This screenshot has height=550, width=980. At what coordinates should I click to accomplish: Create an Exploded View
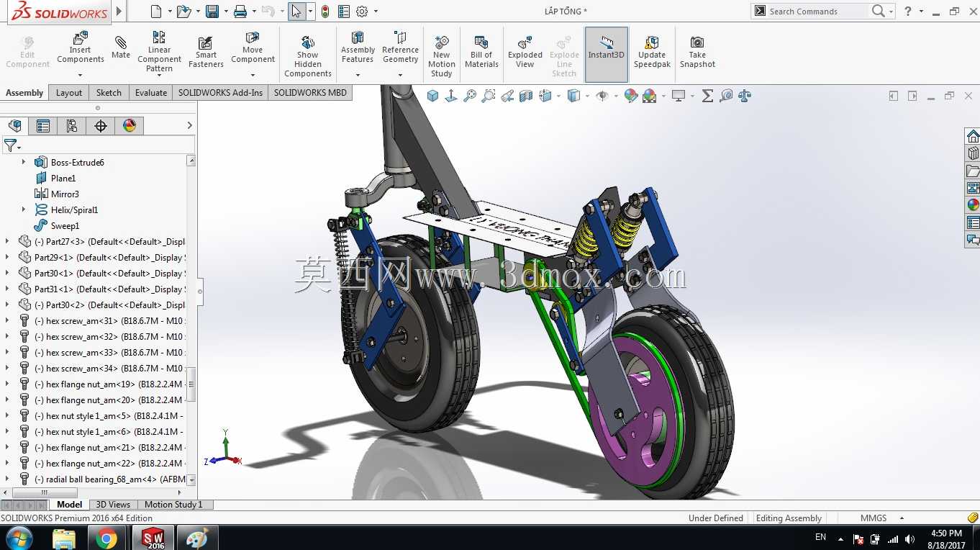pyautogui.click(x=525, y=51)
